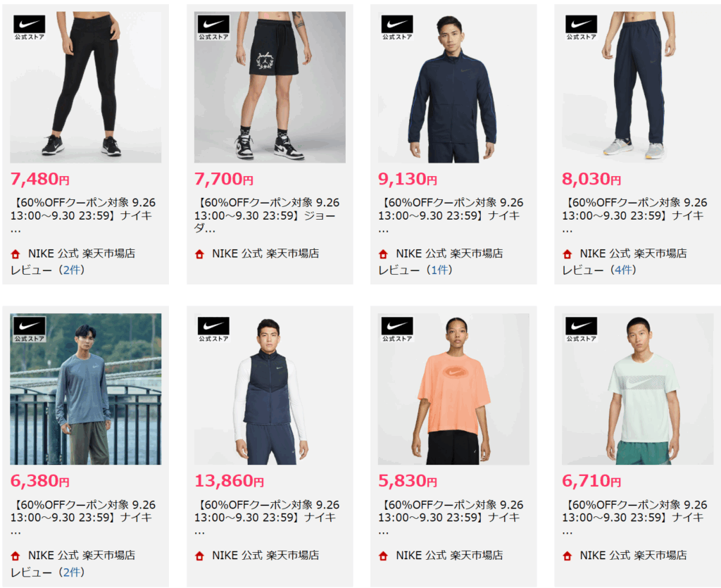Click the red shop icon under 5,830円 orange tee
Image resolution: width=721 pixels, height=588 pixels.
tap(383, 556)
